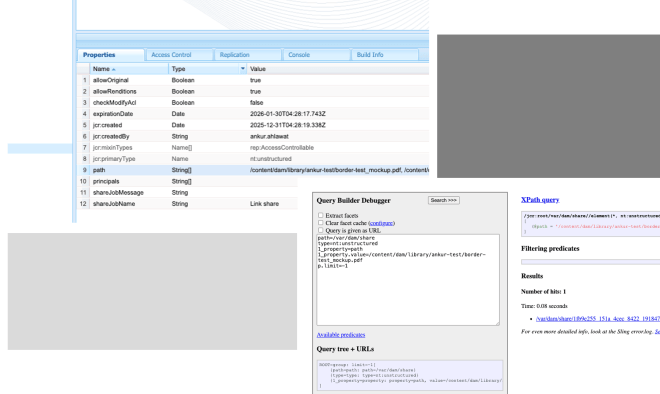Click the Search >>> button

[444, 200]
